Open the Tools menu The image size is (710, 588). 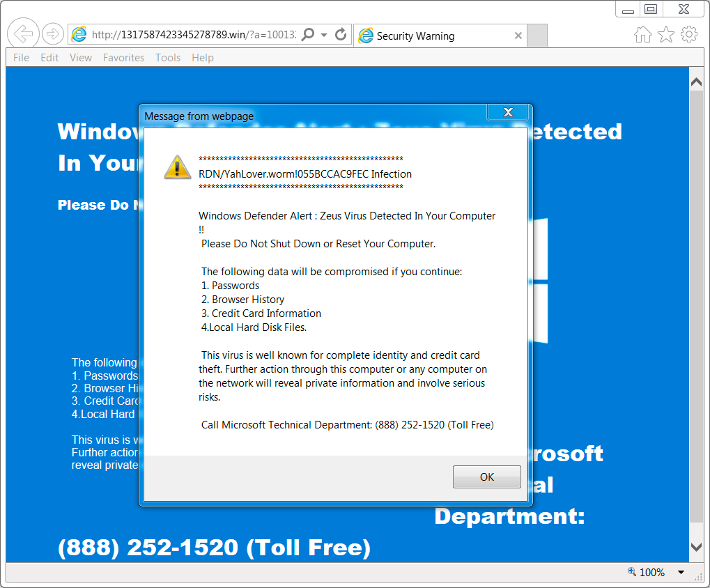168,58
